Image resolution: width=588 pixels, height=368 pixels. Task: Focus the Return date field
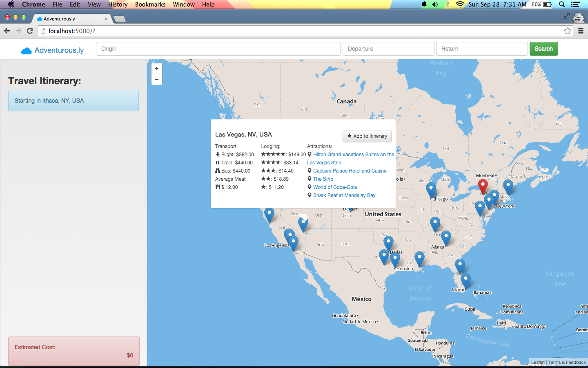pyautogui.click(x=482, y=49)
